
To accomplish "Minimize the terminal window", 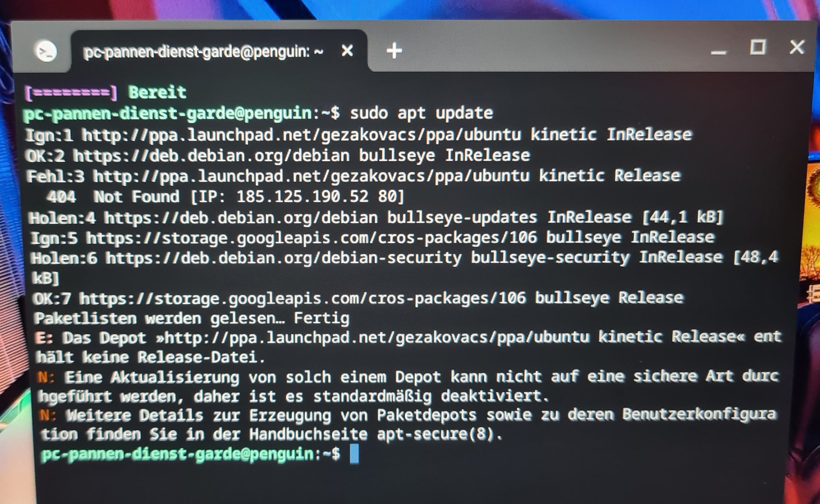I will [x=718, y=52].
